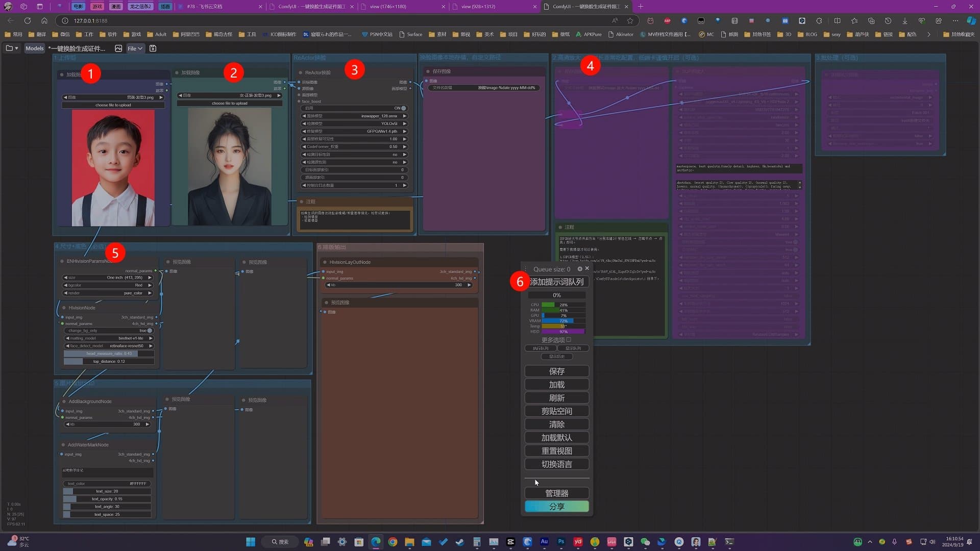This screenshot has width=980, height=551.
Task: Open Photoshop from the taskbar
Action: click(x=561, y=542)
